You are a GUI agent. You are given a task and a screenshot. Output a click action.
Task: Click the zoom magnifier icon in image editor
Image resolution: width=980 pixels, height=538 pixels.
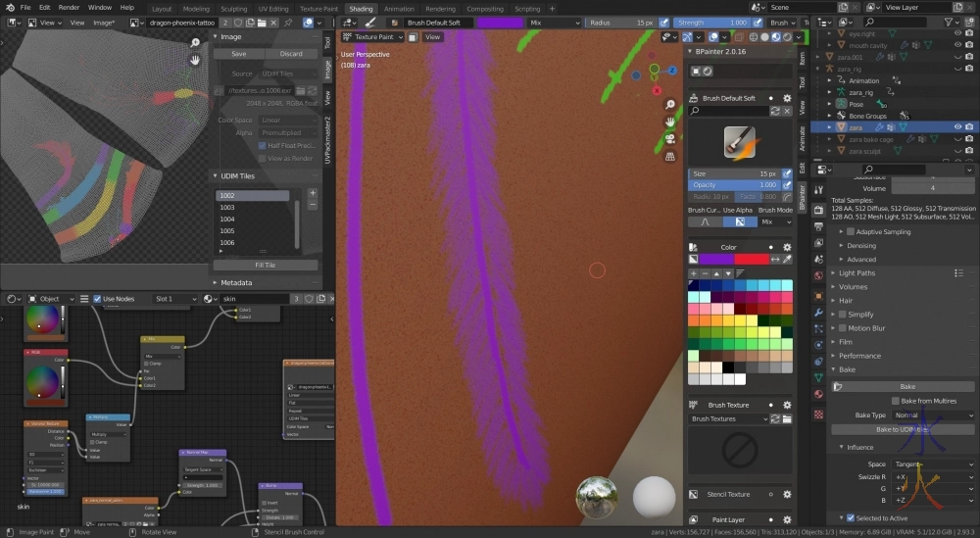point(195,42)
